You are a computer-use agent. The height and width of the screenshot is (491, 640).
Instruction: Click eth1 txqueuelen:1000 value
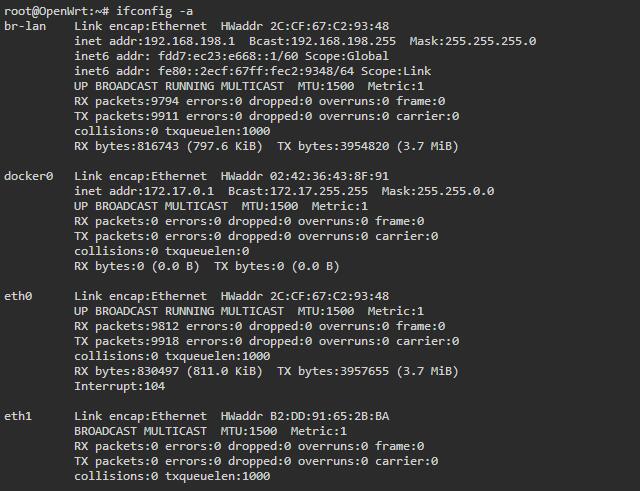click(x=218, y=476)
